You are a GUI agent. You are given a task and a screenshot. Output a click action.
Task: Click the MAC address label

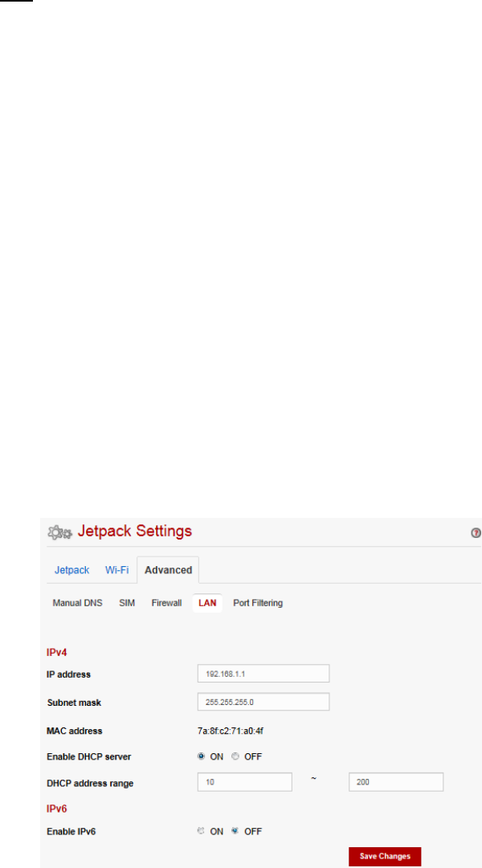click(x=75, y=731)
